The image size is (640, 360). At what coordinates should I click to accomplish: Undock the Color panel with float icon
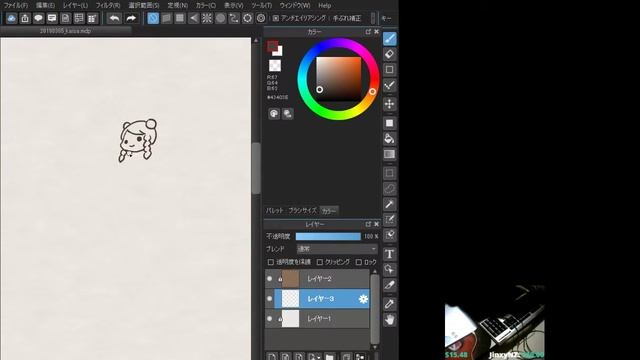tap(368, 31)
